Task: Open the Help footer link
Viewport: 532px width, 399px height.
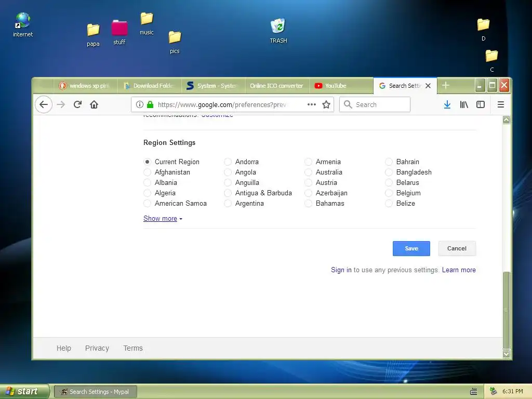Action: 63,348
